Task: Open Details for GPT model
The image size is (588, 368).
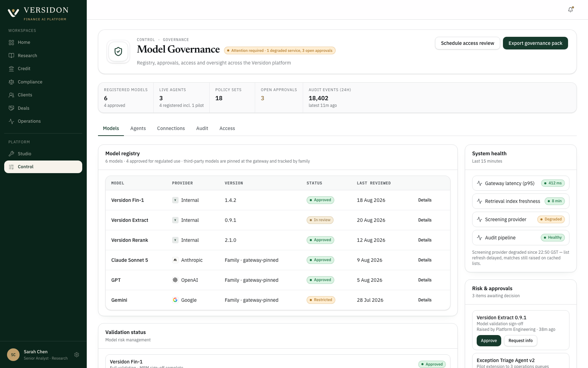Action: coord(425,280)
